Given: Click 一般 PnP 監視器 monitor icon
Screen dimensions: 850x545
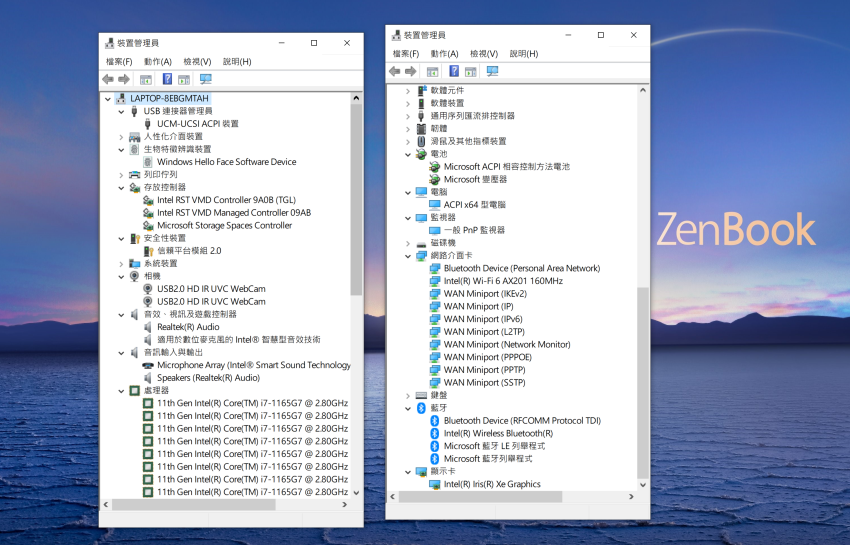Looking at the screenshot, I should pyautogui.click(x=434, y=230).
